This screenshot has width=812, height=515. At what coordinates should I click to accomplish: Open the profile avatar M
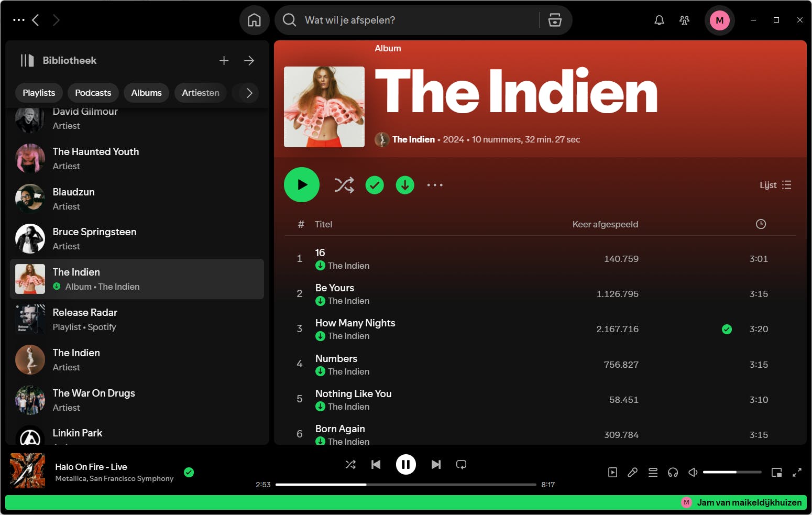719,20
